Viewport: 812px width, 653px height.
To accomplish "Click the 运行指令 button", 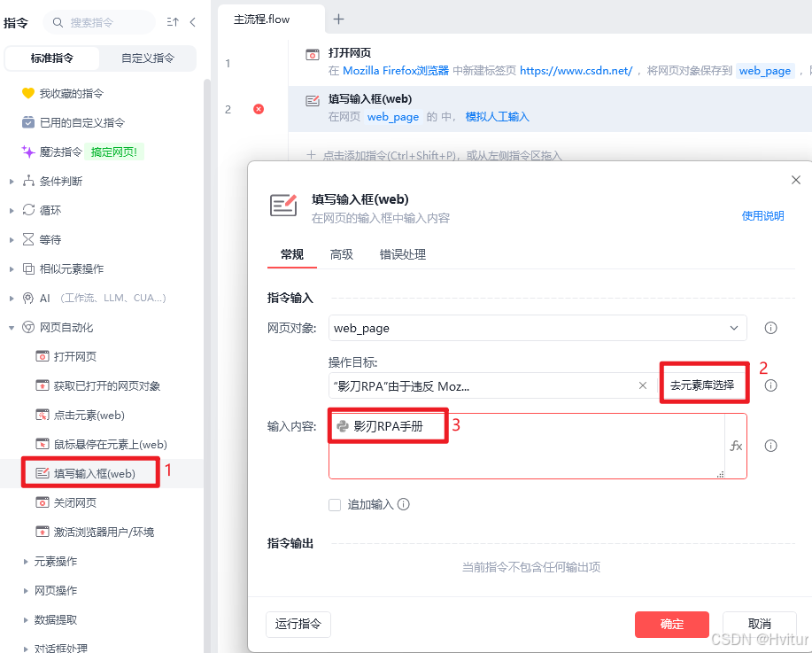I will [298, 624].
